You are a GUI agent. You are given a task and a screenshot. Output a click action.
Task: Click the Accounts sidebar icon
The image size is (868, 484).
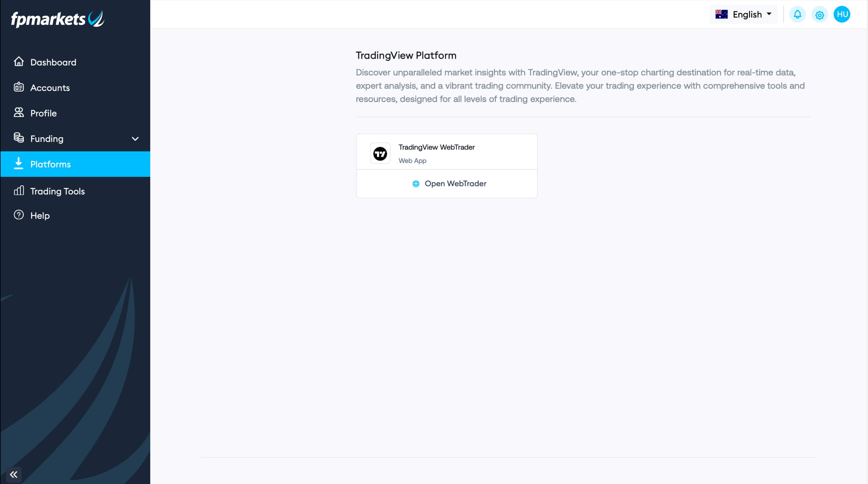pyautogui.click(x=19, y=87)
